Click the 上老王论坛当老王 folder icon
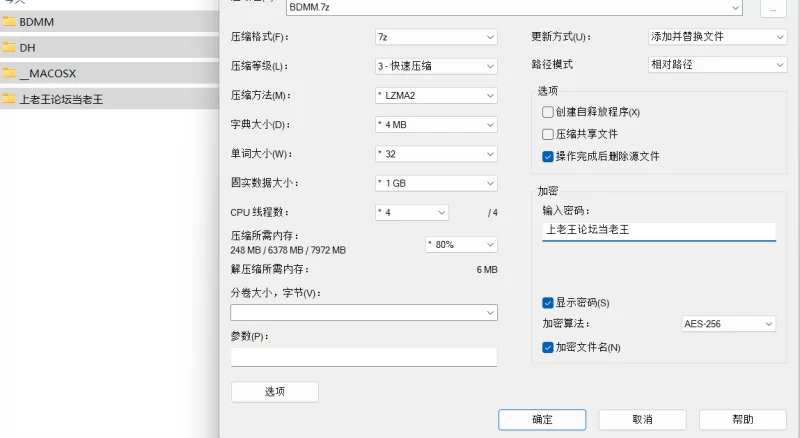The height and width of the screenshot is (438, 800). 9,99
